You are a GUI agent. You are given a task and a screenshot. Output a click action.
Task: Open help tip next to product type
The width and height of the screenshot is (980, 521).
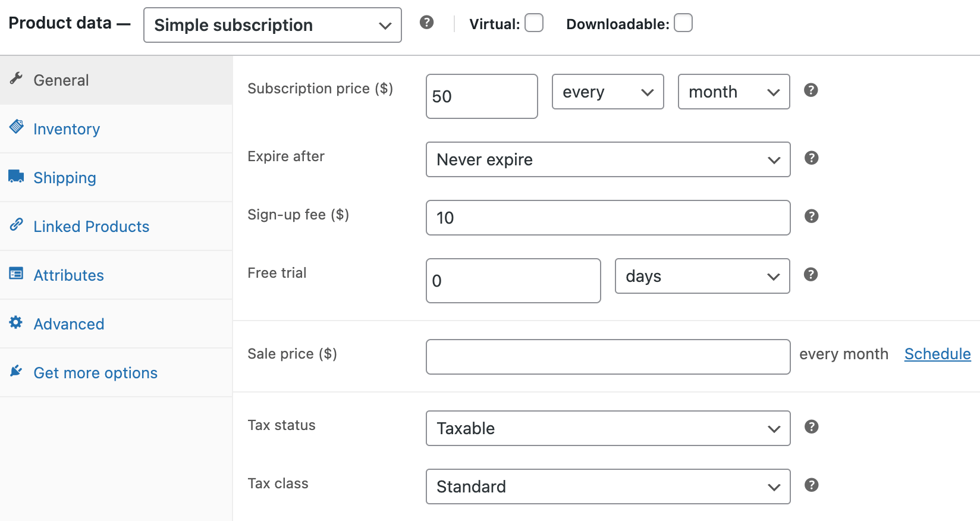click(426, 23)
